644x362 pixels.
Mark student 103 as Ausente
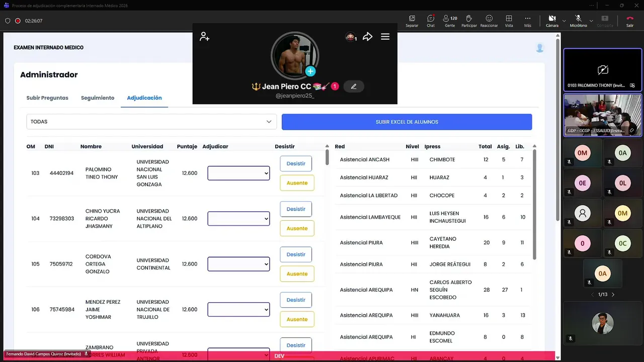(x=297, y=183)
